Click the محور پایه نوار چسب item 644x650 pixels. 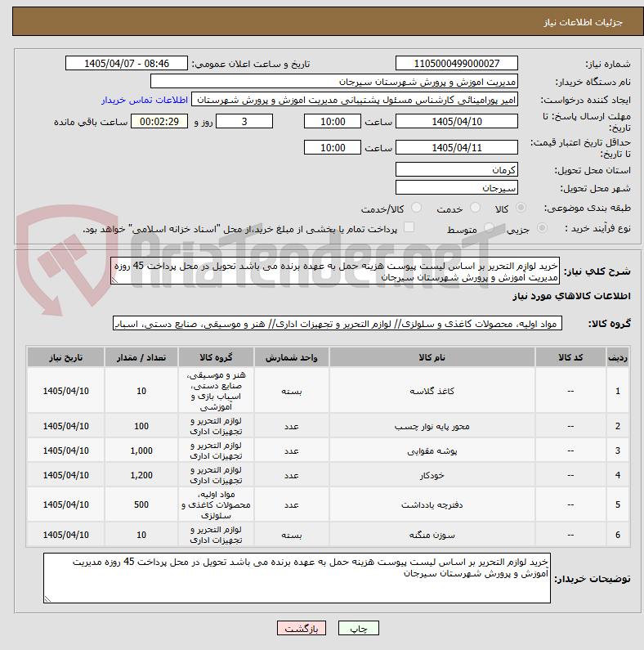coord(432,426)
